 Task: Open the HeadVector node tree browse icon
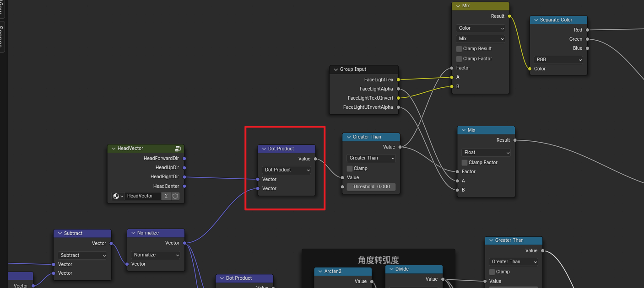(x=118, y=196)
